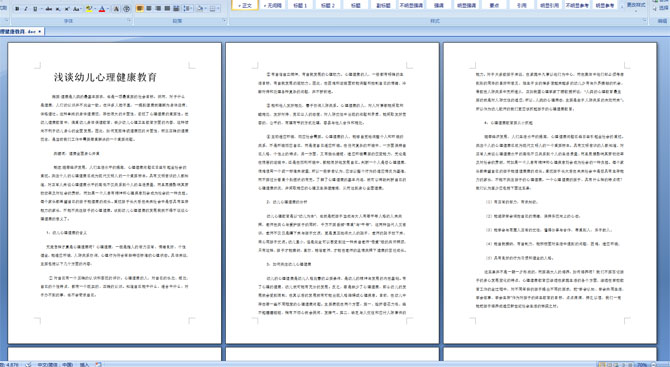This screenshot has height=367, width=670.
Task: Toggle justify alignment in paragraph group
Action: click(168, 9)
